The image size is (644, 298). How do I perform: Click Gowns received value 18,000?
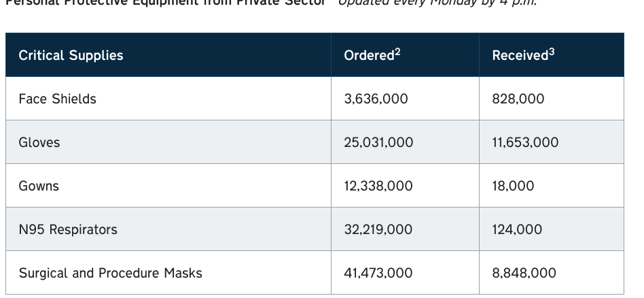click(x=513, y=186)
